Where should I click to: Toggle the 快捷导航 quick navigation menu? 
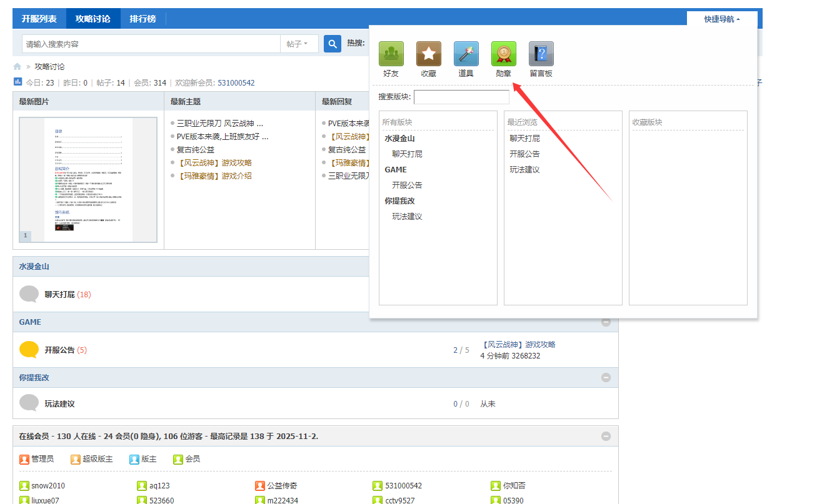pyautogui.click(x=721, y=19)
